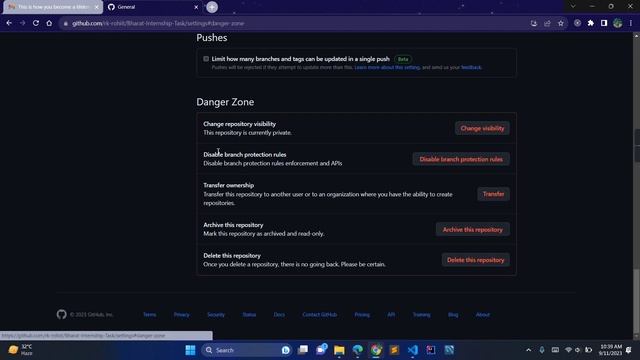Viewport: 640px width, 360px height.
Task: Open the Docs footer link
Action: tap(279, 314)
